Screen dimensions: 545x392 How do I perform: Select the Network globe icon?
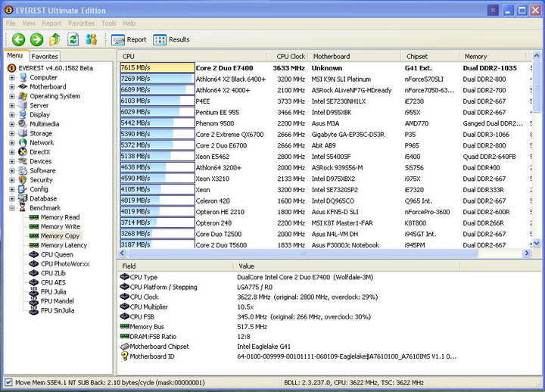(23, 142)
